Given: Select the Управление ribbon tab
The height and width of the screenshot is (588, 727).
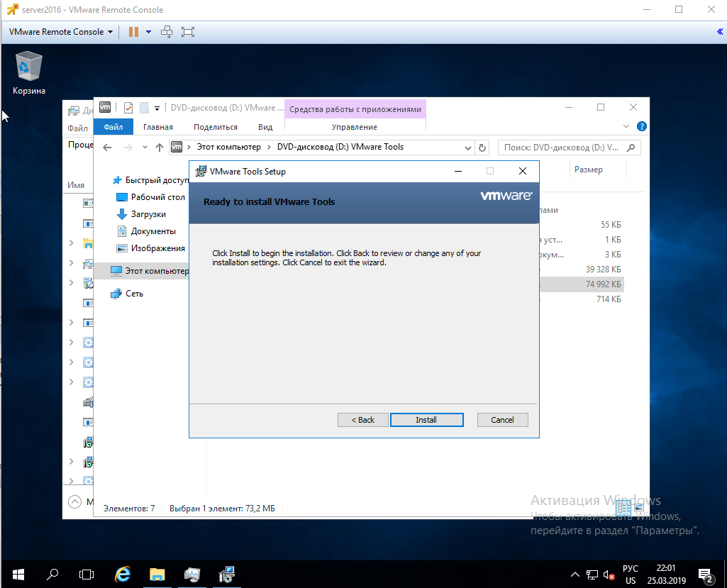Looking at the screenshot, I should pyautogui.click(x=354, y=127).
